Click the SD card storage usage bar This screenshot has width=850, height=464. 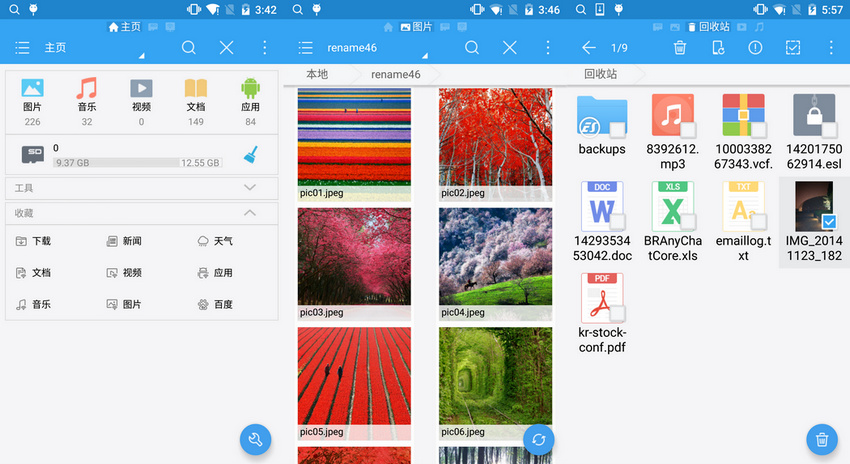coord(137,162)
